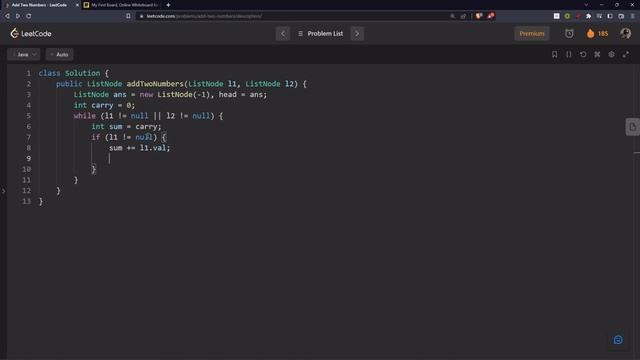Image resolution: width=640 pixels, height=360 pixels.
Task: Toggle the browser sidebar icon
Action: tap(610, 16)
